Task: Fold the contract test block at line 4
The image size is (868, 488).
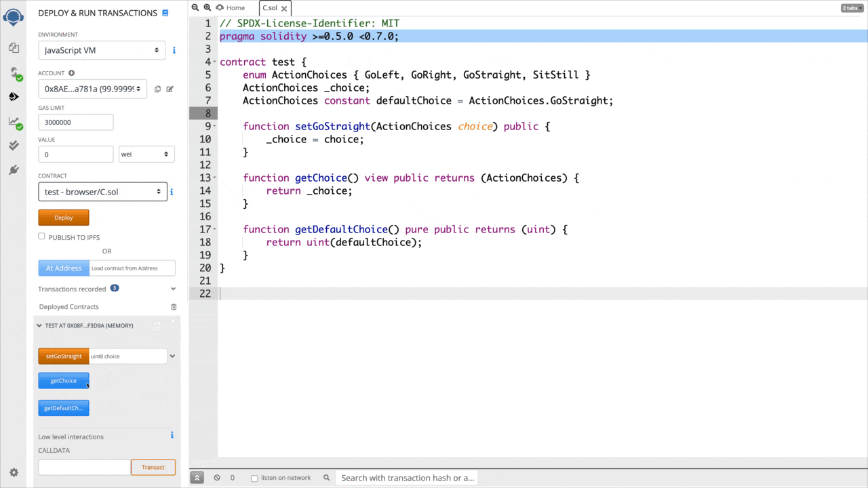Action: click(x=215, y=62)
